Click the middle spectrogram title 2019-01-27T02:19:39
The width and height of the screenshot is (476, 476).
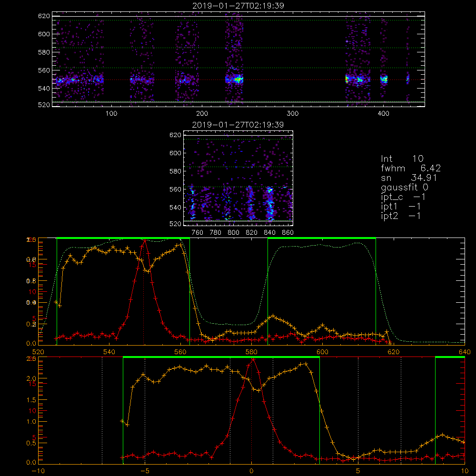238,125
